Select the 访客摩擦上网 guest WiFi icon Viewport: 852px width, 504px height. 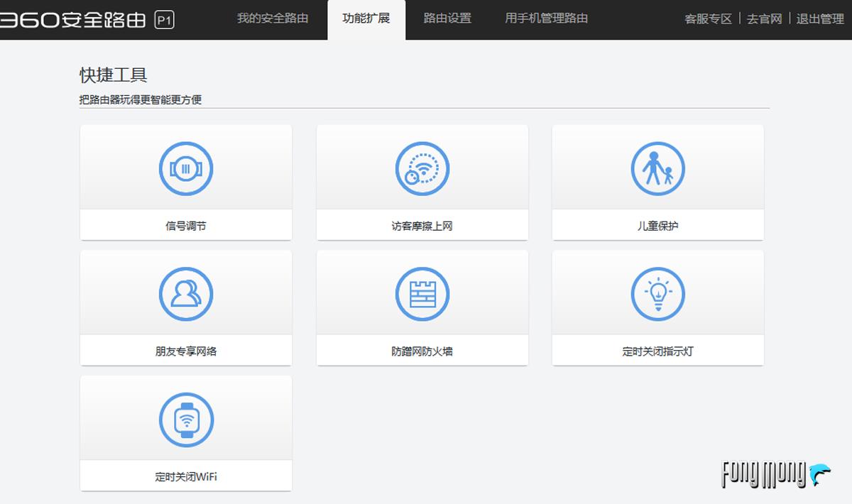pos(422,168)
